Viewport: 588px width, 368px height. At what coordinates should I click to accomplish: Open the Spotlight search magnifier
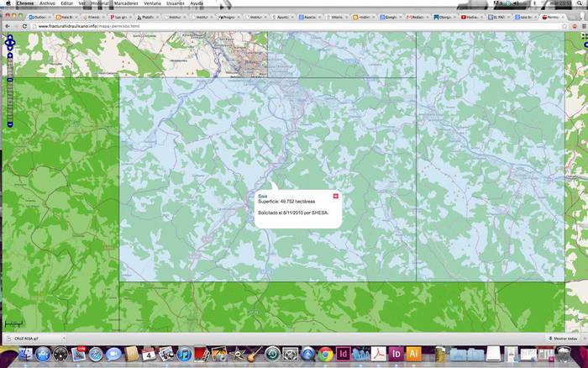(580, 4)
